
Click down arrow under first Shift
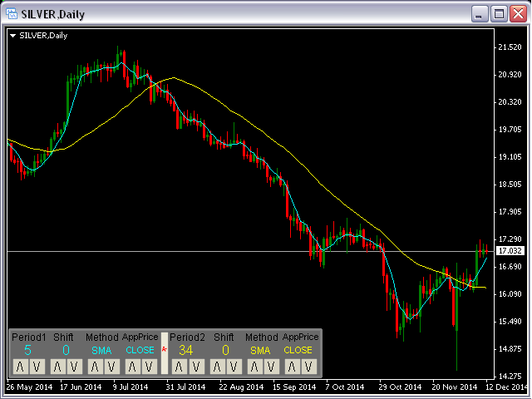[x=72, y=367]
